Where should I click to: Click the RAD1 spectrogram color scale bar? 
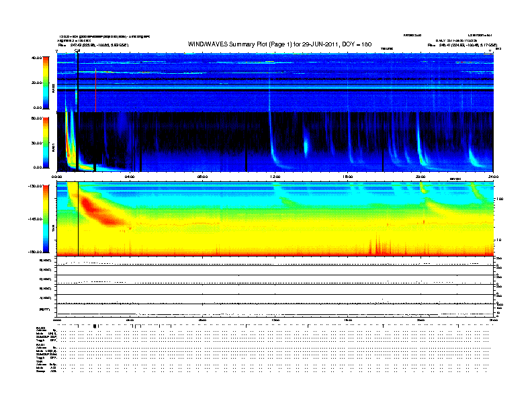pos(46,143)
